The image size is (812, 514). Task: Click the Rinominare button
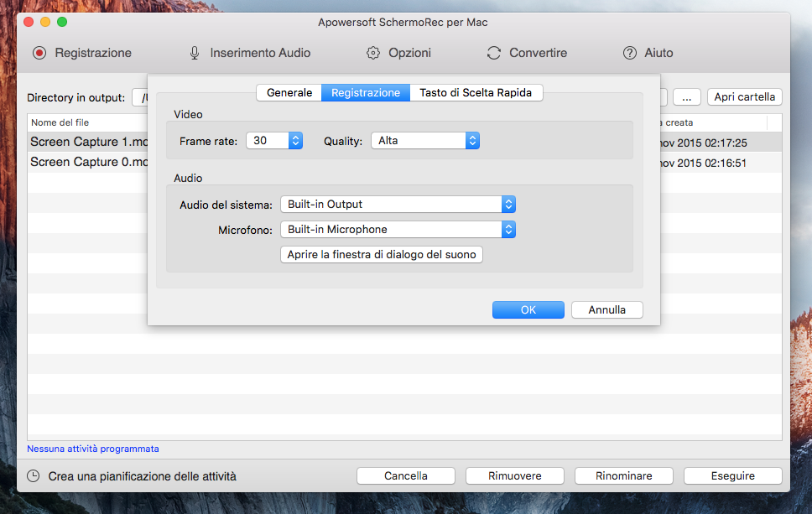tap(624, 475)
